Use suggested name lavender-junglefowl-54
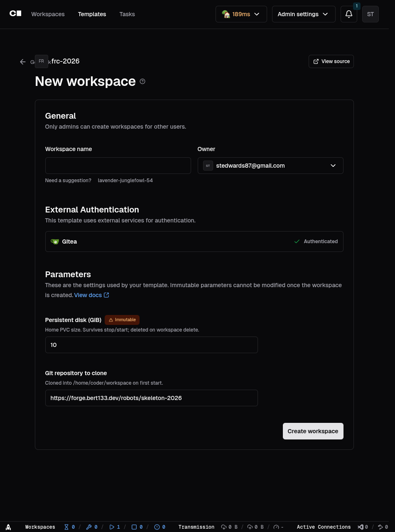395x532 pixels. tap(125, 181)
